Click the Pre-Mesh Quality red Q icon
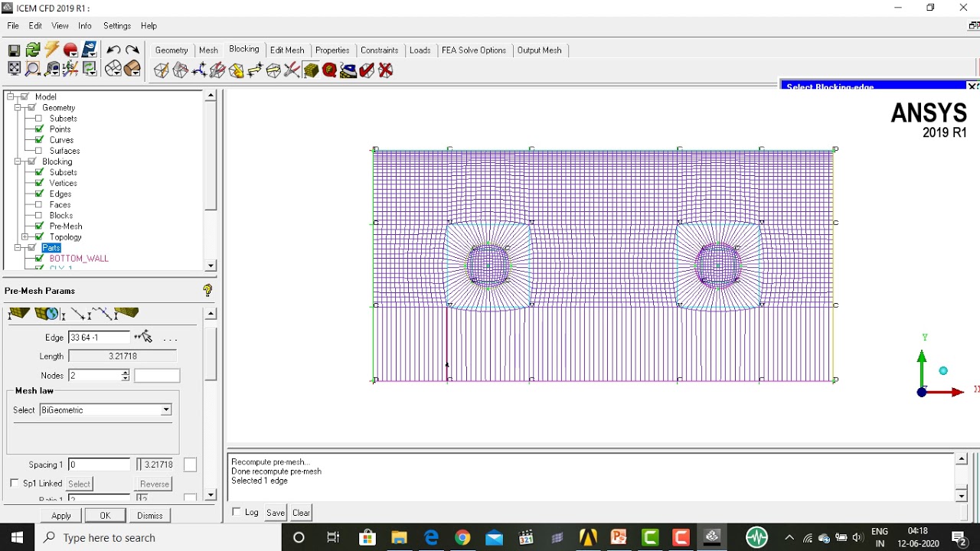This screenshot has width=980, height=551. click(329, 70)
